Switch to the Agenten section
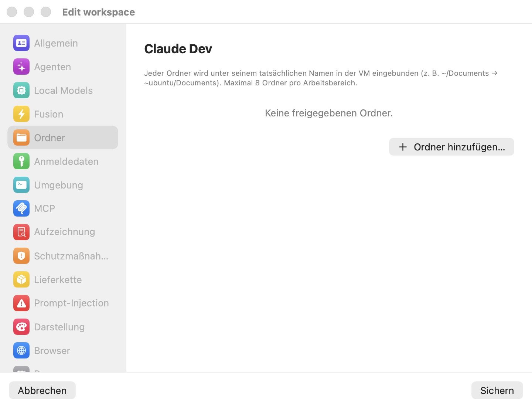Viewport: 532px width, 408px height. [x=63, y=67]
